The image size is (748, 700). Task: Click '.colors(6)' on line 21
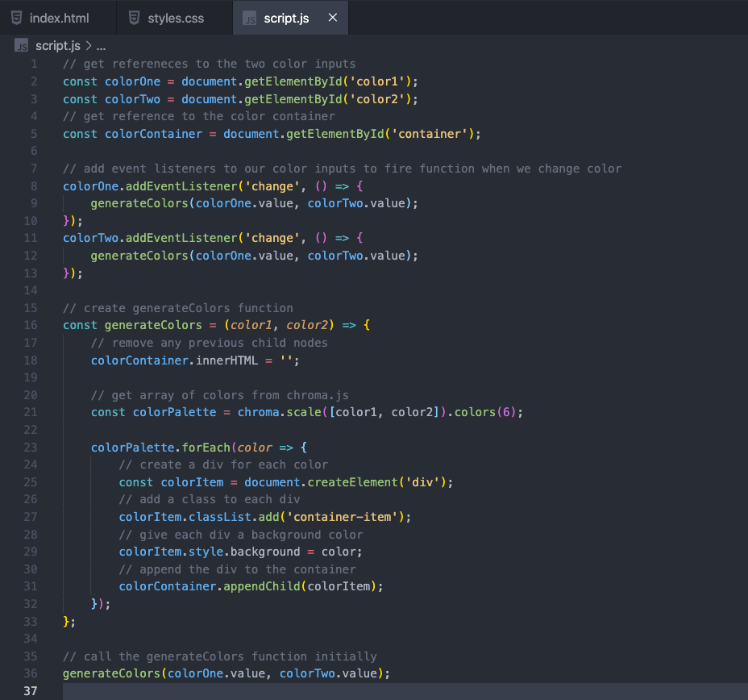pyautogui.click(x=481, y=412)
